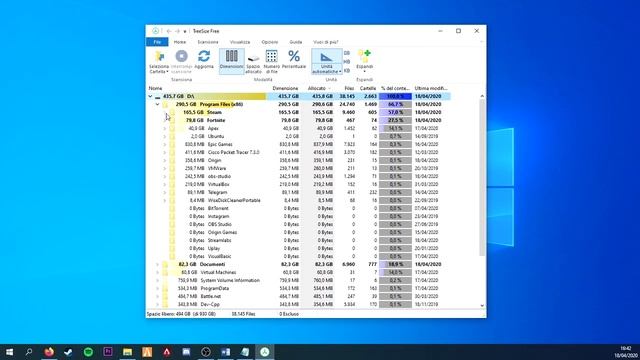Click the folder icon beside Epic Games

point(172,144)
